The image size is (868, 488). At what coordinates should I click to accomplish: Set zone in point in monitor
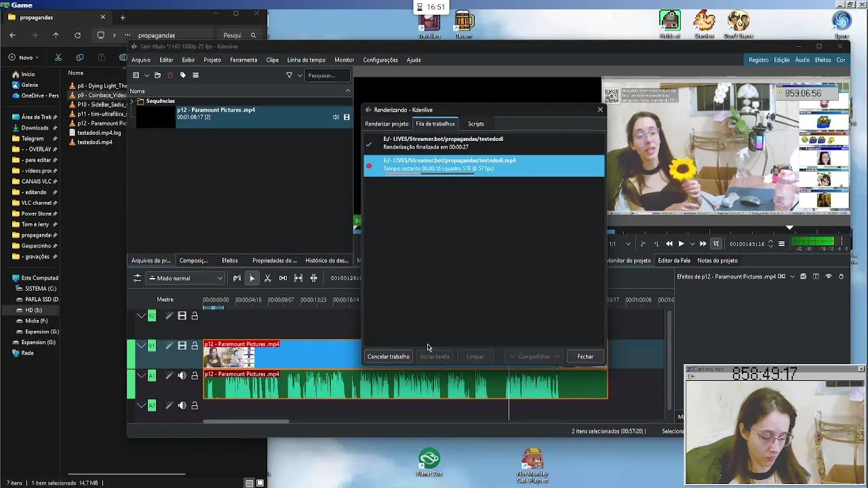click(x=644, y=244)
